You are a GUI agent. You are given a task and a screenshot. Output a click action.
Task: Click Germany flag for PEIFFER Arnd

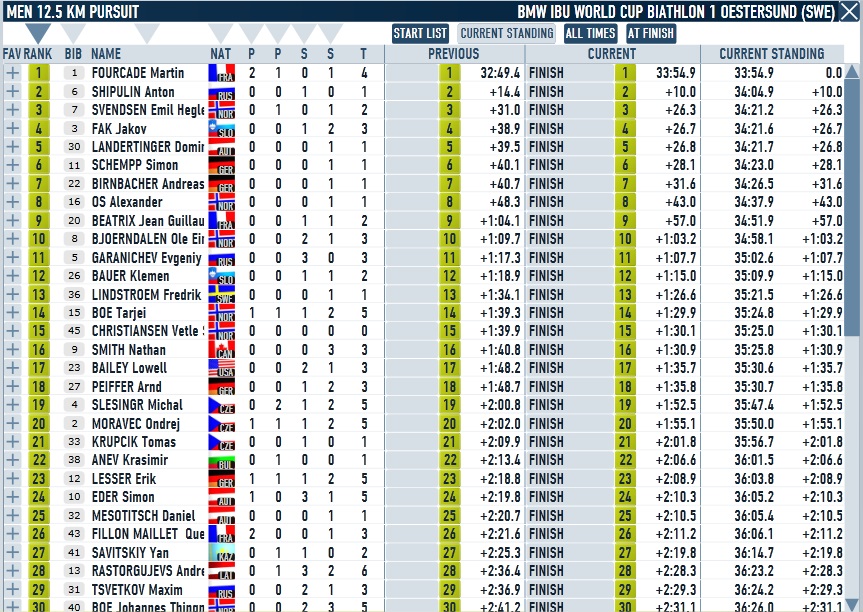222,387
